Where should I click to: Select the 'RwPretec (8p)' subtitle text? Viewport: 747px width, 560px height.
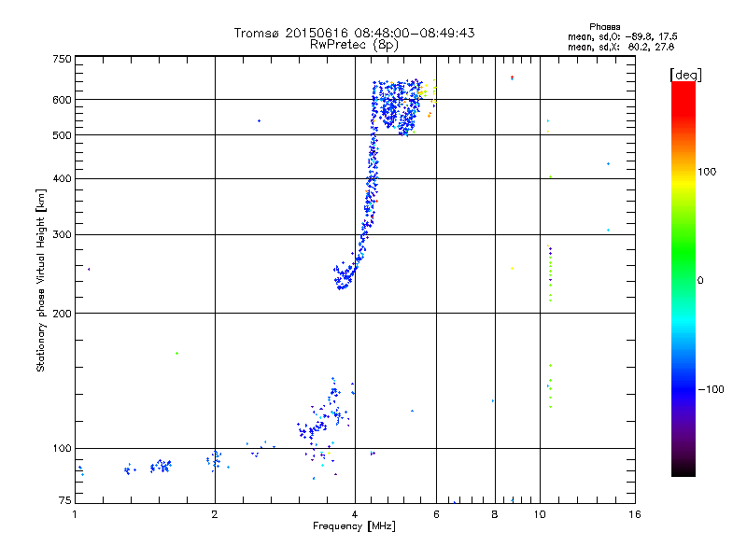354,45
